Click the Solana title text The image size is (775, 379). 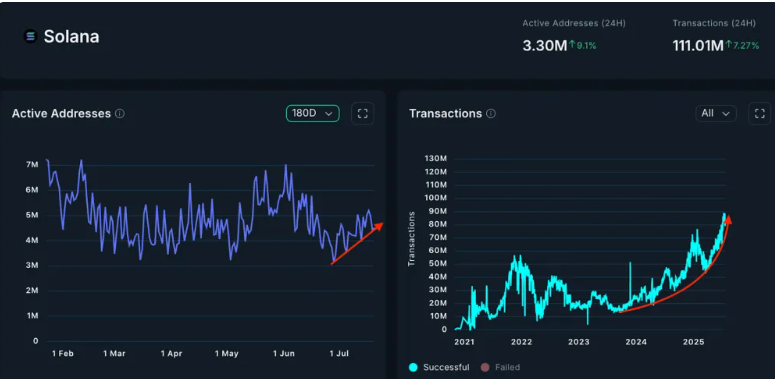[x=72, y=36]
